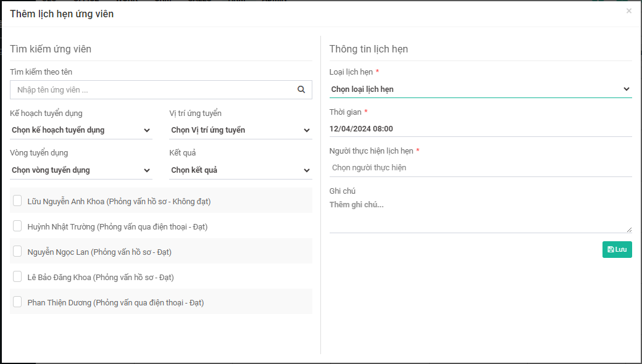Click into the Ghi chú notes textarea
This screenshot has width=642, height=364.
(480, 215)
